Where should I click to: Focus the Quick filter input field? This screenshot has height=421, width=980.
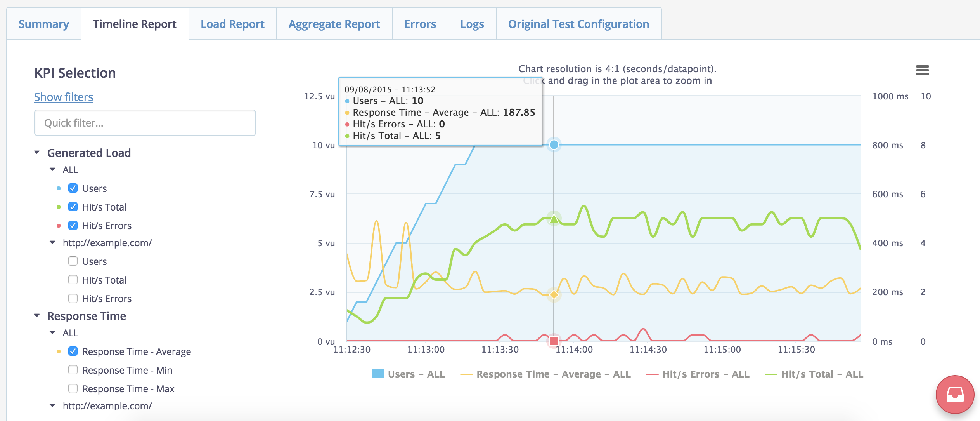(145, 123)
